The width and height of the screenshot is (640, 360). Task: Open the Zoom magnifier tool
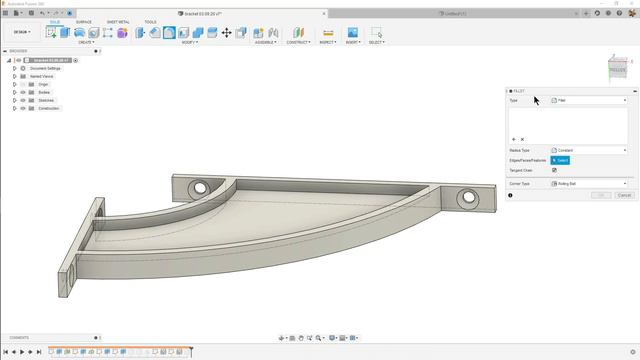tap(318, 338)
